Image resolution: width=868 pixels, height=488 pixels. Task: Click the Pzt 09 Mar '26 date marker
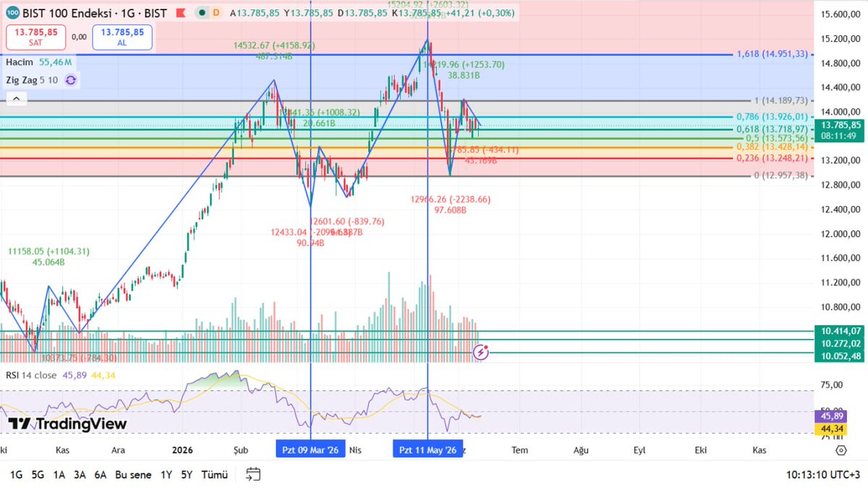point(310,450)
